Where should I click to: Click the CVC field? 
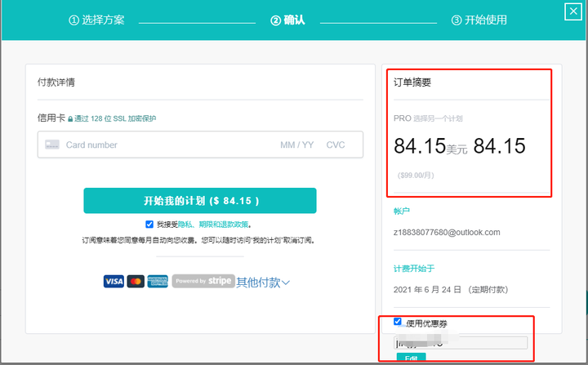coord(336,145)
